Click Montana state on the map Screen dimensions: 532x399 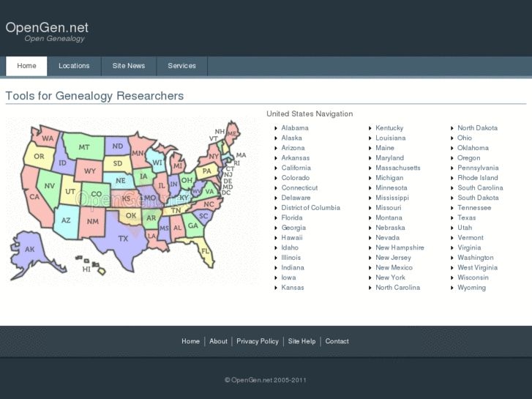(84, 147)
